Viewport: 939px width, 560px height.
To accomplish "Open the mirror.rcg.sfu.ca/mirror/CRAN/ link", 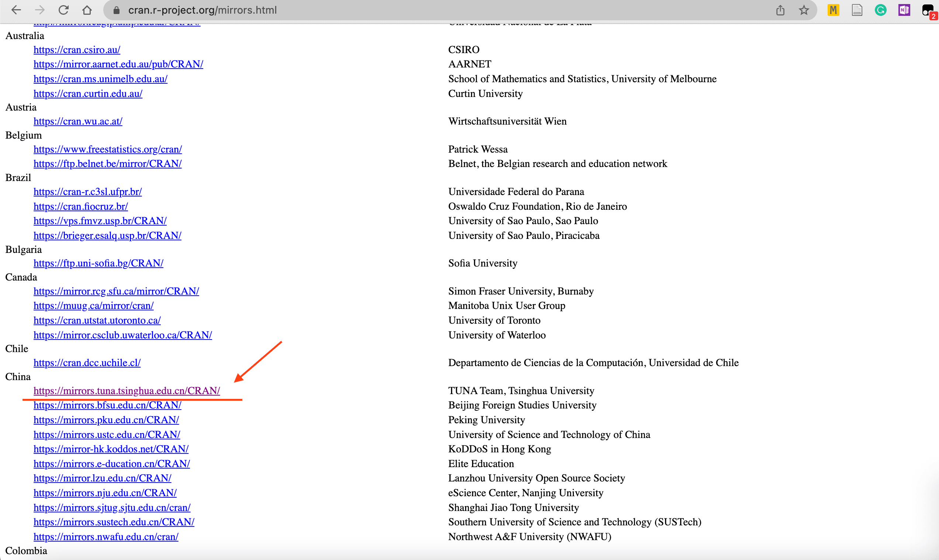I will 116,291.
